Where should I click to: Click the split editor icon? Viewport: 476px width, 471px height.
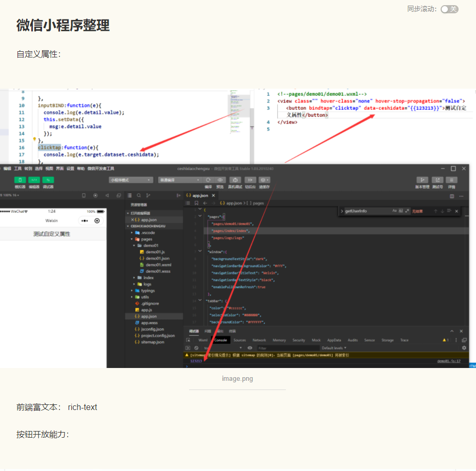tap(452, 196)
